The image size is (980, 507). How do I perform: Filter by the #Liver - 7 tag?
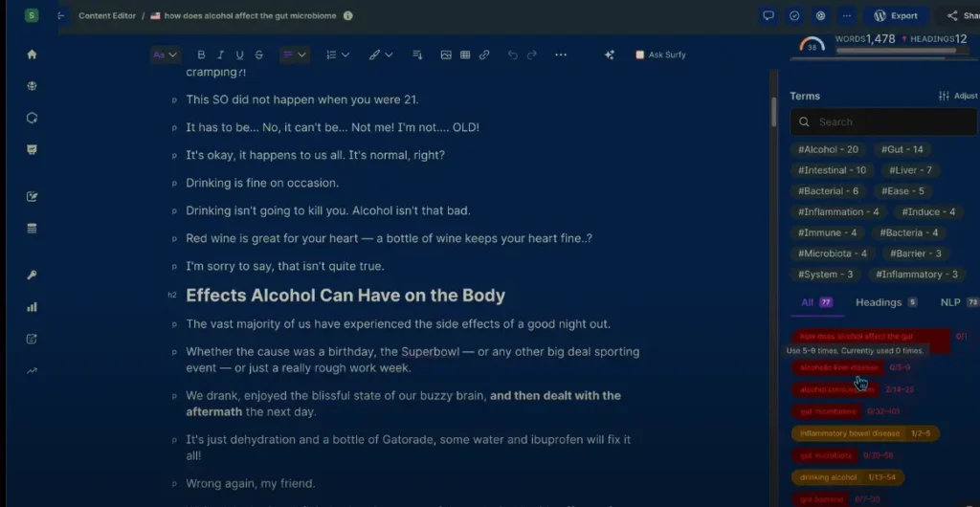(x=911, y=170)
